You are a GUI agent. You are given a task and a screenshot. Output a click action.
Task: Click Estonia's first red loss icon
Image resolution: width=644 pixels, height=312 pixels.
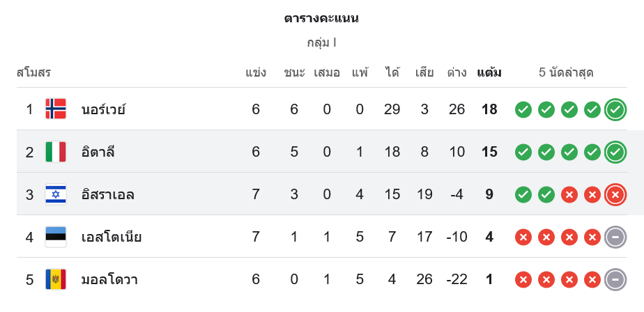523,237
